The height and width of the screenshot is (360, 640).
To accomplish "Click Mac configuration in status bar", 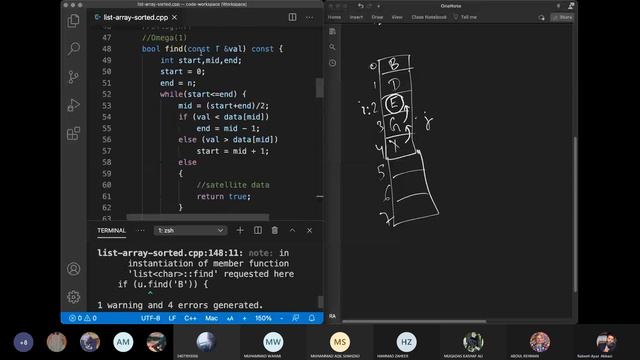I will [211, 318].
